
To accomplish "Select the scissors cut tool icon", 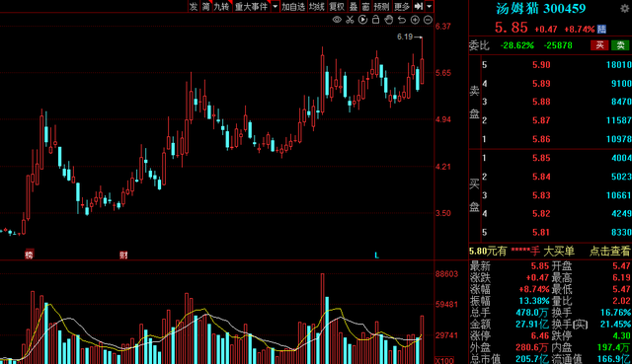I will [x=350, y=20].
